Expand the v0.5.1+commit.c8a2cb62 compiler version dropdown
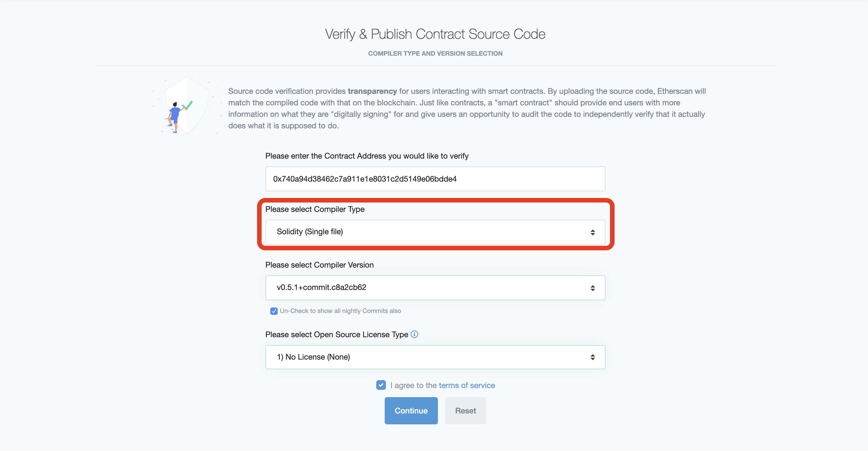 coord(435,288)
